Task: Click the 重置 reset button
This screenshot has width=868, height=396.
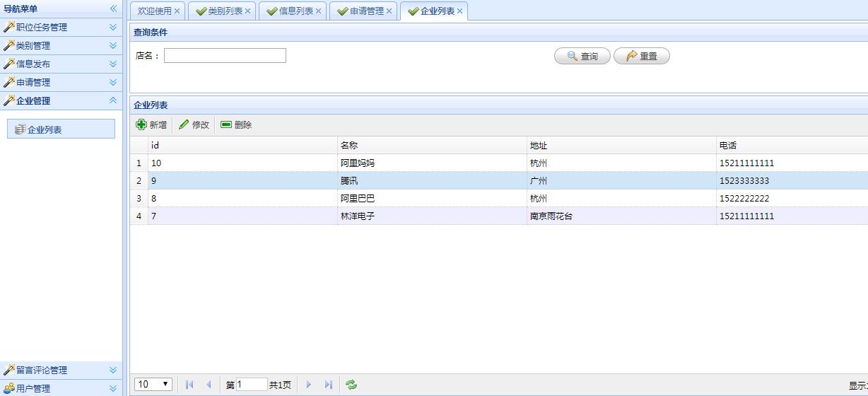Action: (x=642, y=56)
